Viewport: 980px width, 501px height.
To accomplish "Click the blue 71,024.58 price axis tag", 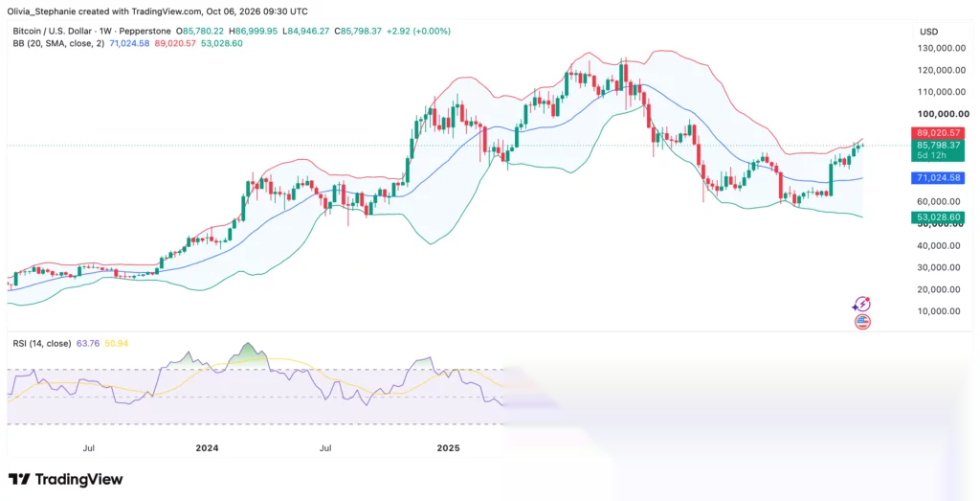I will [x=938, y=178].
